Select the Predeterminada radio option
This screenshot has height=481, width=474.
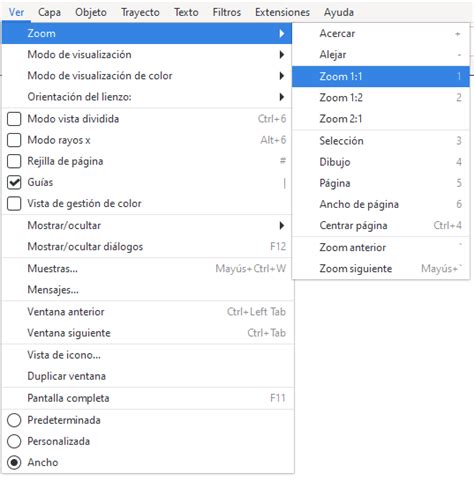click(14, 420)
